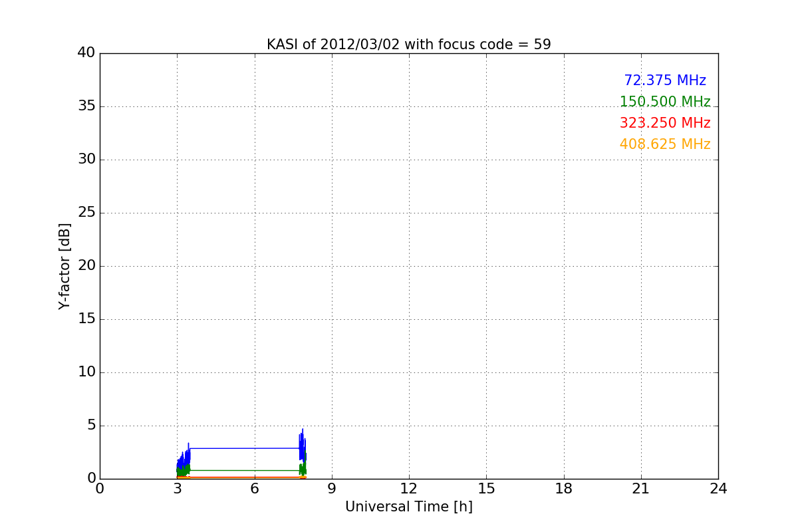Click the x-axis tick label 3
The height and width of the screenshot is (532, 798).
[177, 488]
